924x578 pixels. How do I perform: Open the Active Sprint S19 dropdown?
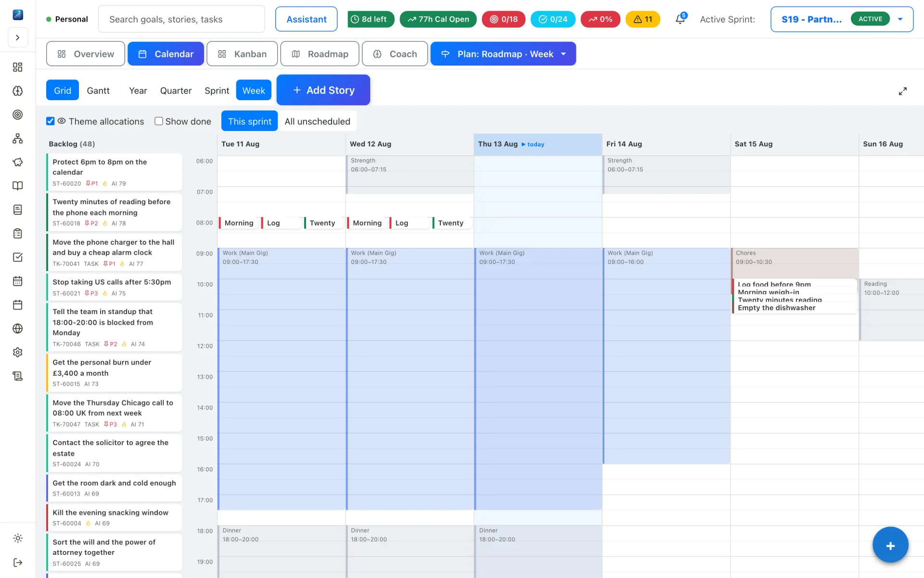coord(842,19)
